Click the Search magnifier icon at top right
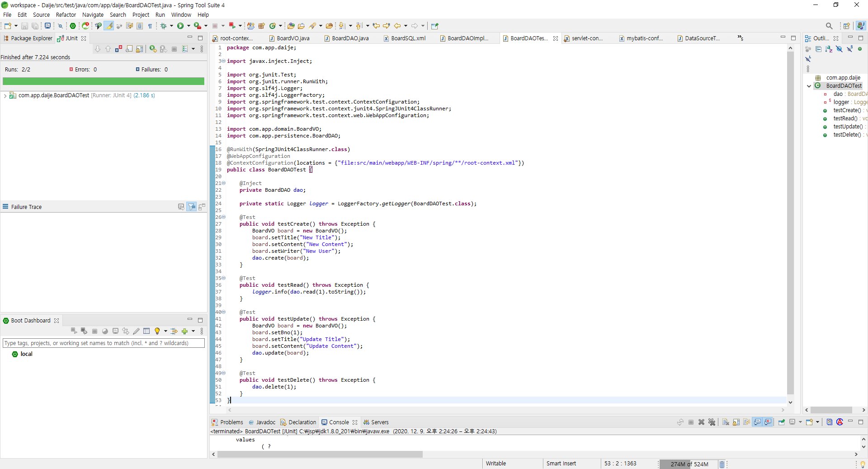This screenshot has width=868, height=469. tap(829, 26)
